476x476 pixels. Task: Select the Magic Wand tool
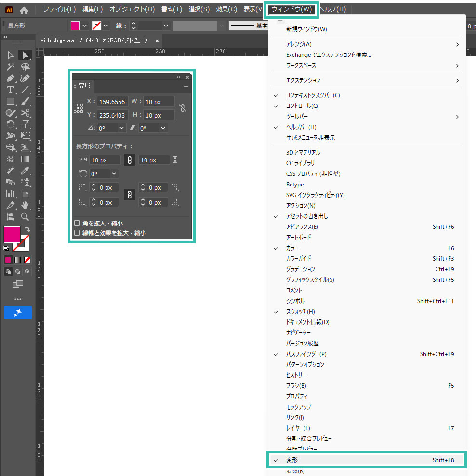(x=10, y=67)
